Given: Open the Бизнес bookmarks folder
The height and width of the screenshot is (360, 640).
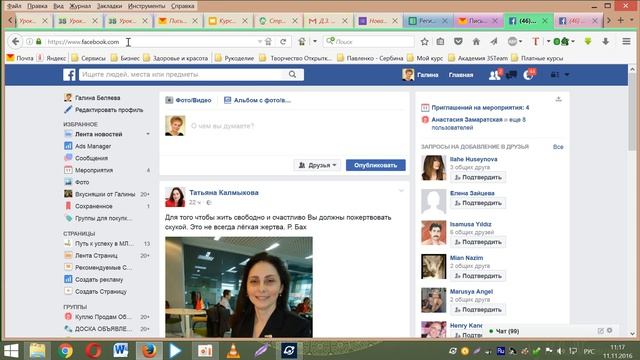Looking at the screenshot, I should click(x=126, y=58).
